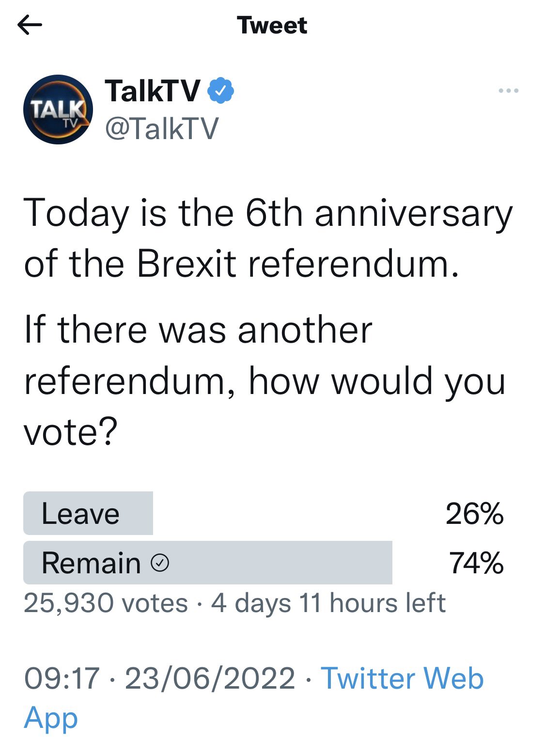Open the three-dot more options menu

[x=508, y=91]
